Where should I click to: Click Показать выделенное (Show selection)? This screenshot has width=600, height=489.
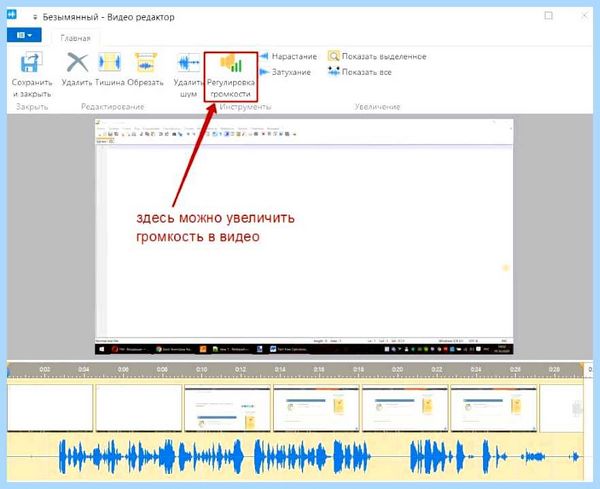tap(377, 57)
